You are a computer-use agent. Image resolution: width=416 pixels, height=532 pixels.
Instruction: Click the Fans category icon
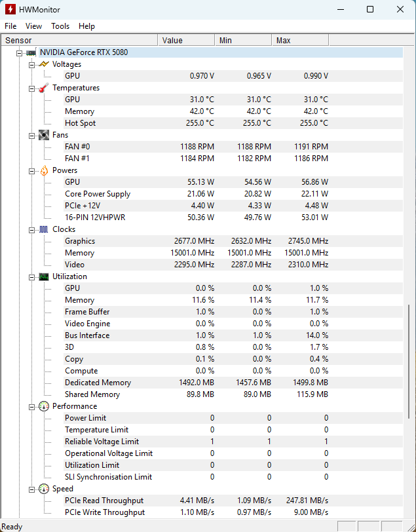coord(44,135)
